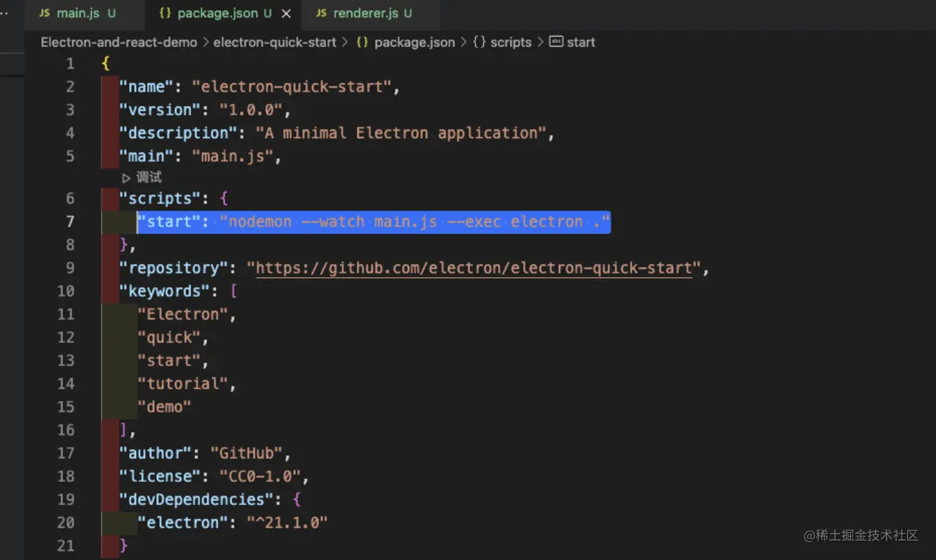Click the scripts breadcrumb symbol

point(502,42)
